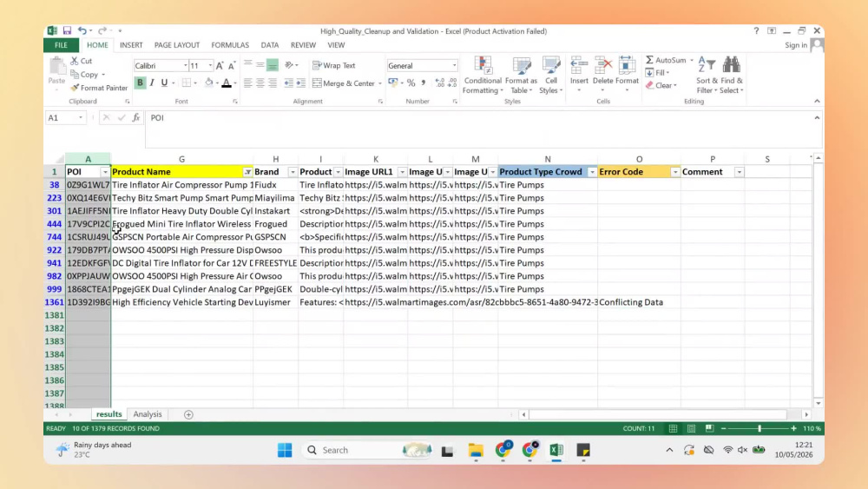The image size is (868, 489).
Task: Open the General number format dropdown
Action: tap(455, 66)
